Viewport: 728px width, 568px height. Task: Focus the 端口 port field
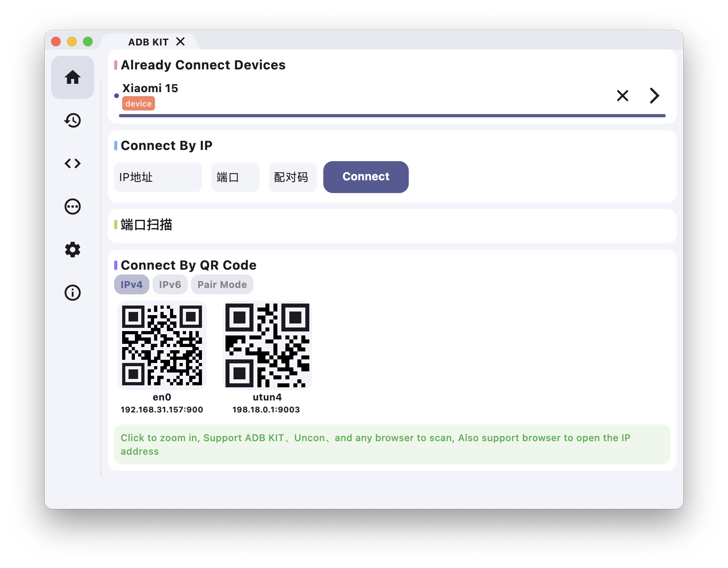tap(235, 177)
